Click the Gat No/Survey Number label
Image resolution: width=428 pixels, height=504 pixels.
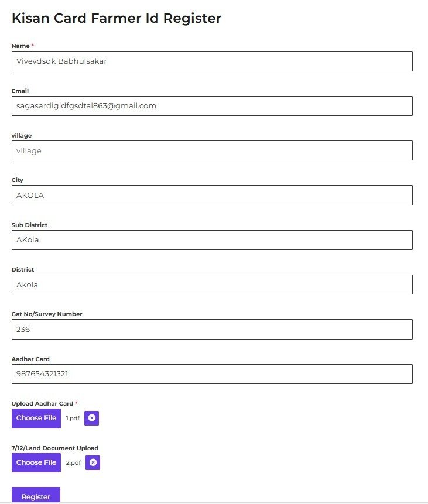(47, 314)
